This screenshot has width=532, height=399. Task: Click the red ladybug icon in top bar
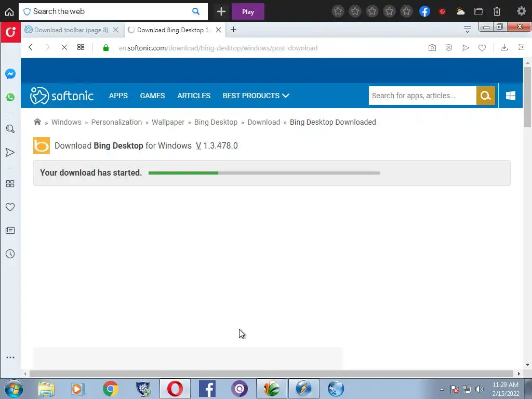442,11
